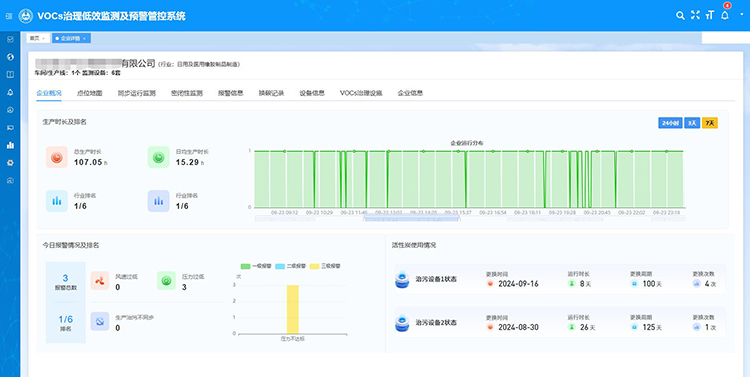Click the 09-23 23:19 axis label
Viewport: 750px width, 377px height.
click(666, 212)
